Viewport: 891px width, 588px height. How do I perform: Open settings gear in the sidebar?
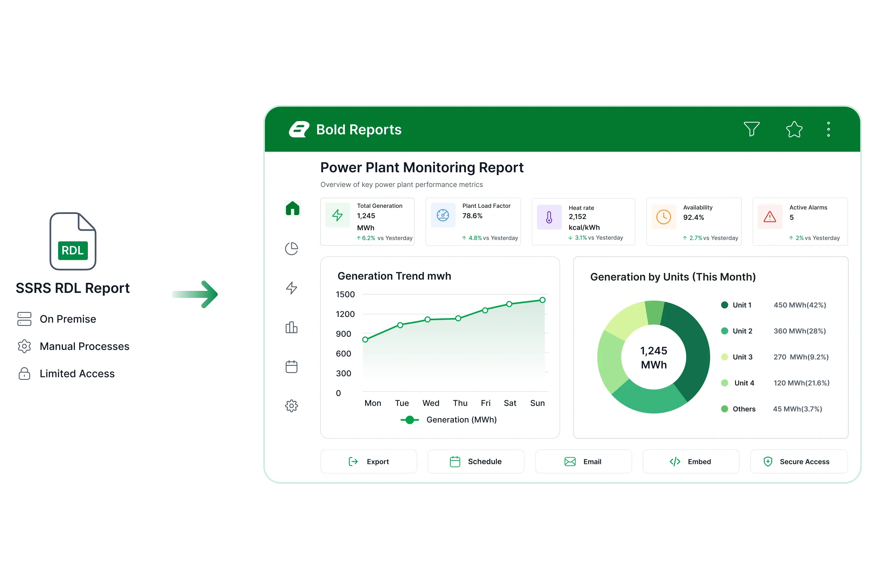coord(291,405)
